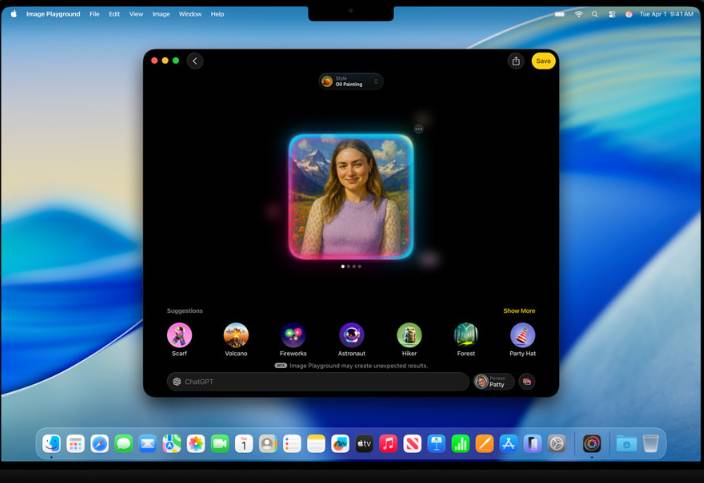Open the share sheet icon
This screenshot has width=704, height=483.
pyautogui.click(x=516, y=61)
